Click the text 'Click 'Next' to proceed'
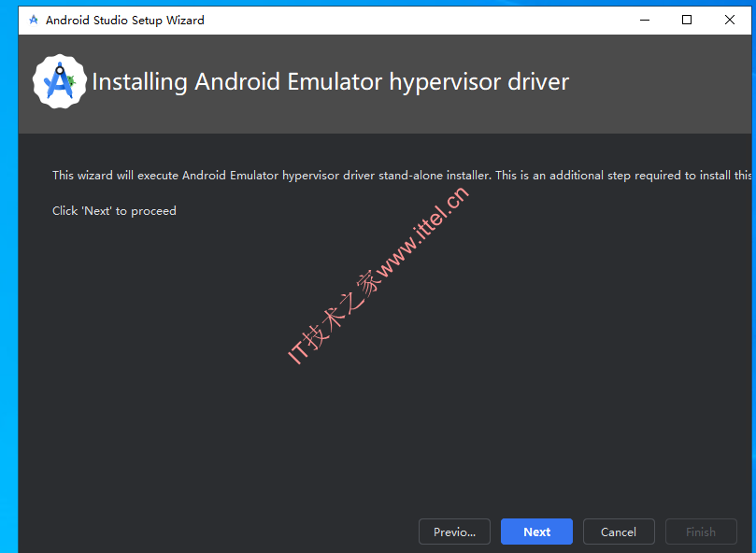756x553 pixels. click(x=114, y=211)
